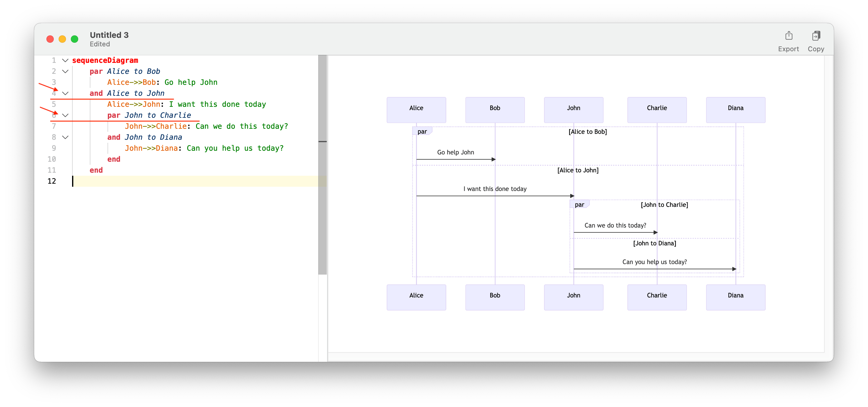The height and width of the screenshot is (407, 868).
Task: Collapse the sequenceDiagram fold on line 1
Action: tap(65, 61)
